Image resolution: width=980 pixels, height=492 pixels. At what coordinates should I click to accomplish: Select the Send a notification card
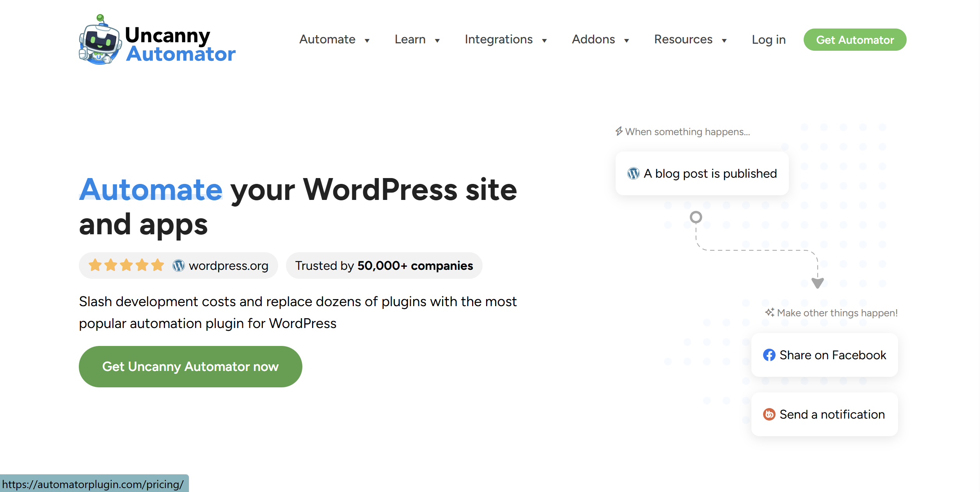(x=824, y=414)
